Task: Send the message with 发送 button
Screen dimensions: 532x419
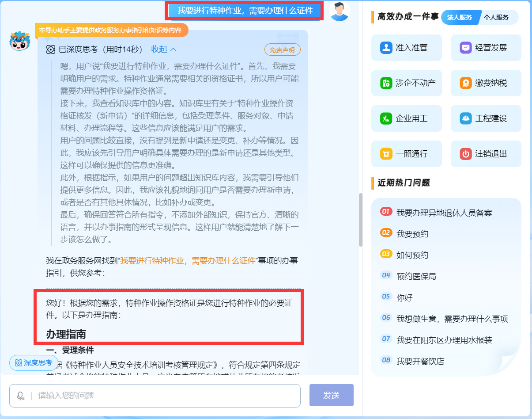Action: (331, 396)
